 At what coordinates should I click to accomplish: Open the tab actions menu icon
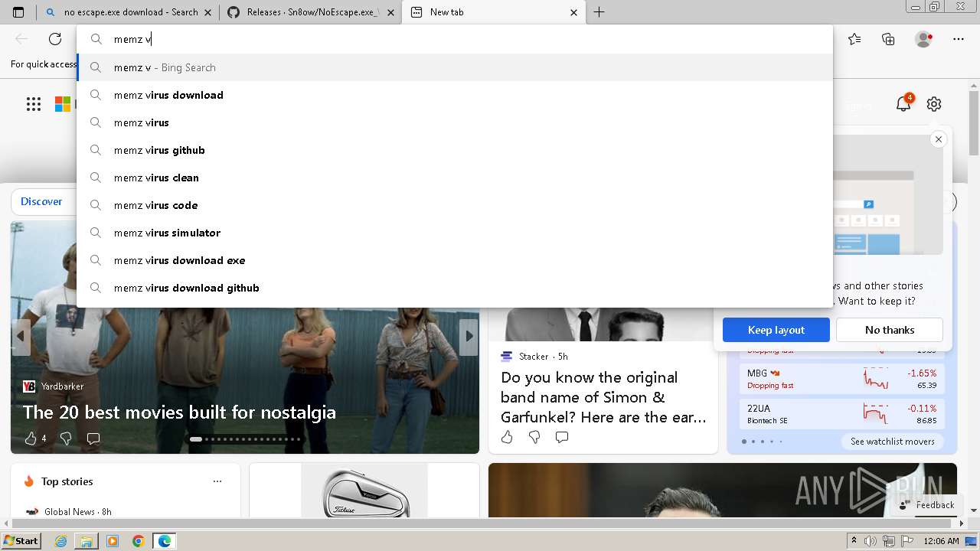coord(18,12)
